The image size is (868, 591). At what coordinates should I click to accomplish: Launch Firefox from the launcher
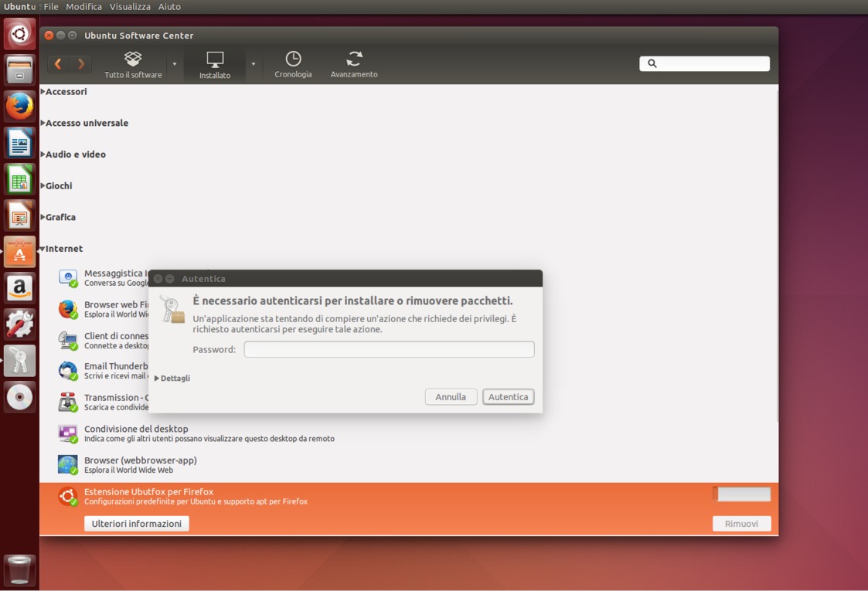[19, 107]
